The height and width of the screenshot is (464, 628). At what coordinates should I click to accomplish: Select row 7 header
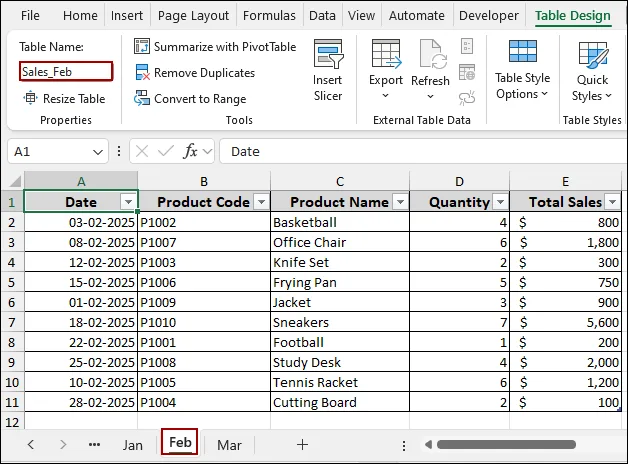pyautogui.click(x=12, y=322)
